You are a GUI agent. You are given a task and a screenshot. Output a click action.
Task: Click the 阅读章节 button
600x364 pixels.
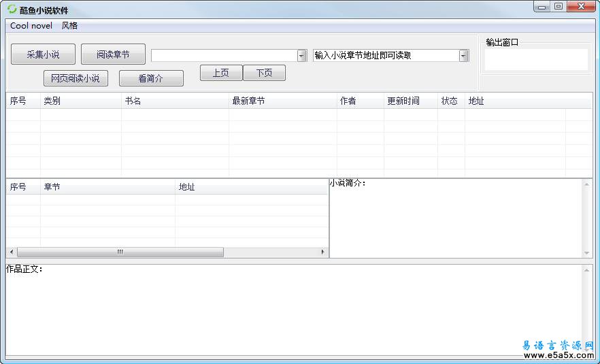click(113, 54)
